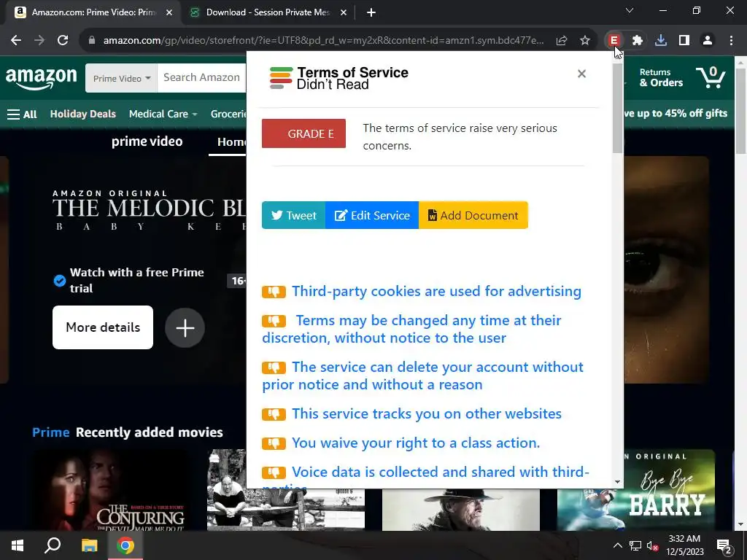Click More details button
The image size is (747, 560).
(x=103, y=327)
